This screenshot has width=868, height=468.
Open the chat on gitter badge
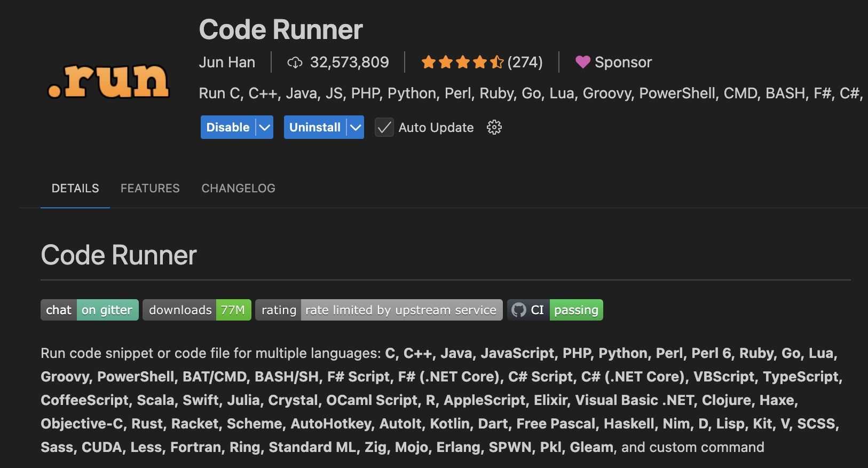coord(90,310)
